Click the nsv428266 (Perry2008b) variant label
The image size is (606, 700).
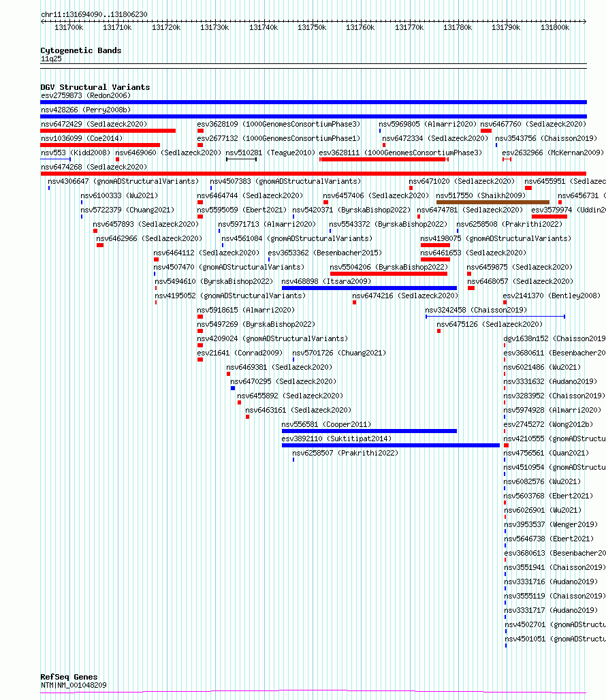pyautogui.click(x=86, y=110)
